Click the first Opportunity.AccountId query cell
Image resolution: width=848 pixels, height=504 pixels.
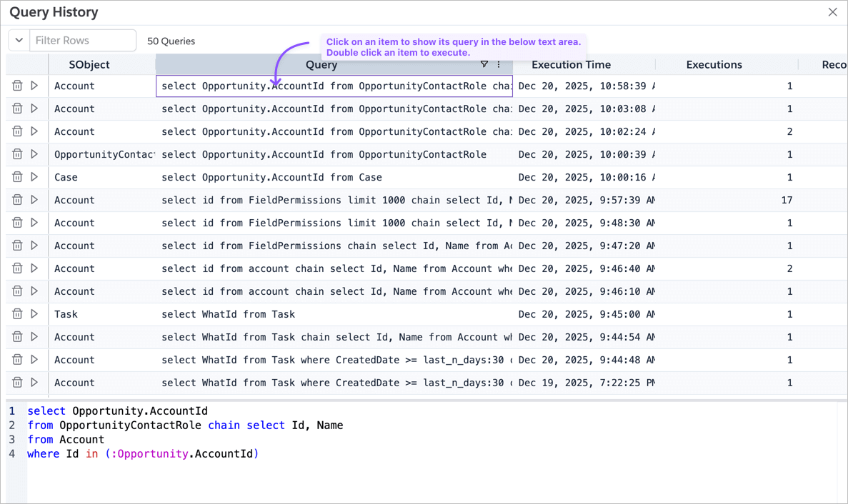[334, 86]
